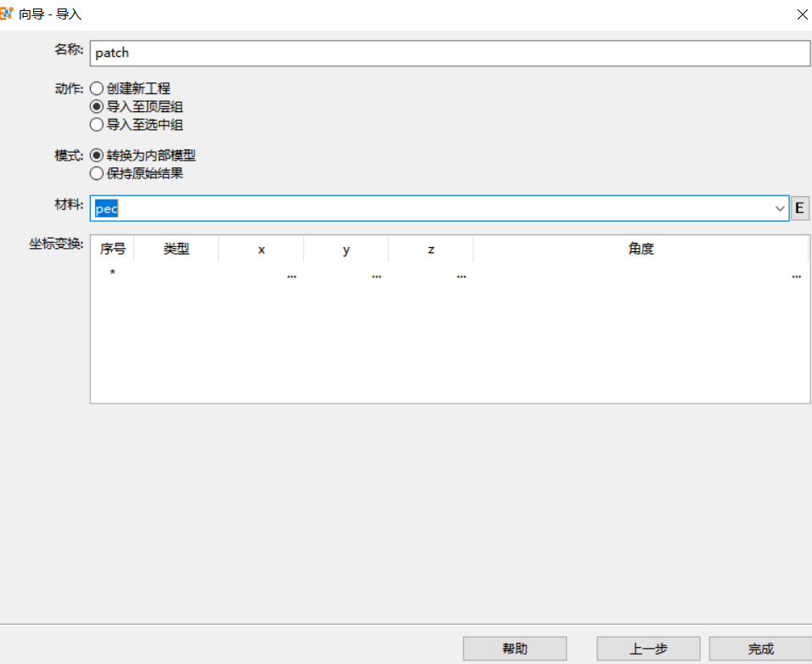The width and height of the screenshot is (812, 664).
Task: Click the 材料 combo box text pec
Action: pyautogui.click(x=107, y=209)
